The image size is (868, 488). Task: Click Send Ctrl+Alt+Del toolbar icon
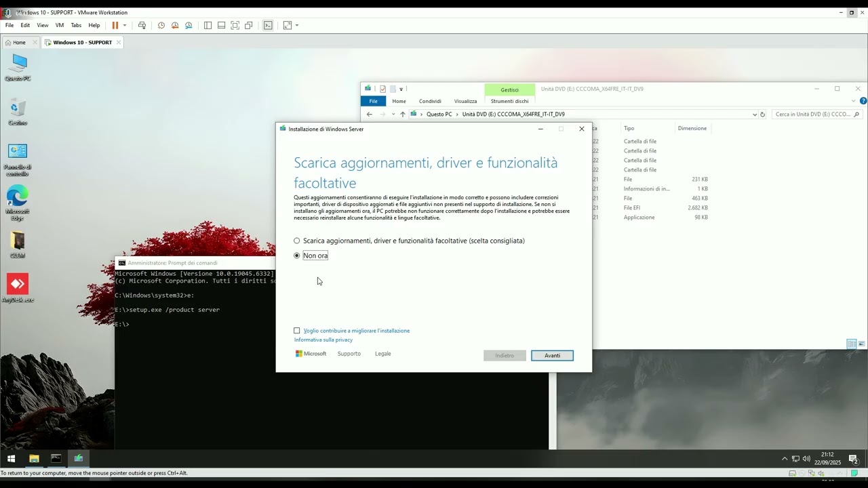tap(142, 25)
